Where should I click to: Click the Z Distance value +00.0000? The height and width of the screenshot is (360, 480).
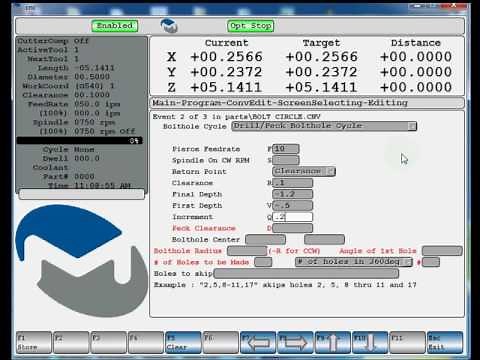click(416, 87)
